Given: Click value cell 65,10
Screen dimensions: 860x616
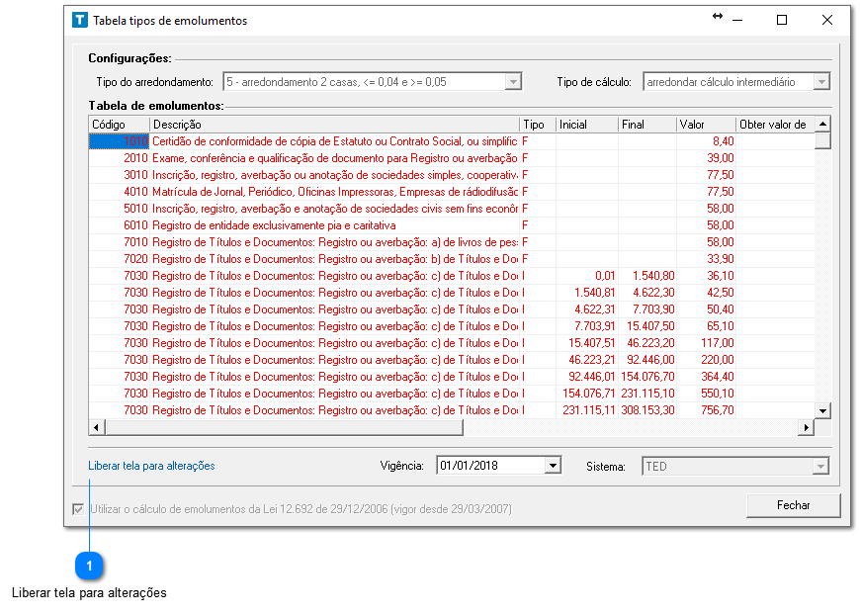Looking at the screenshot, I should pos(706,326).
